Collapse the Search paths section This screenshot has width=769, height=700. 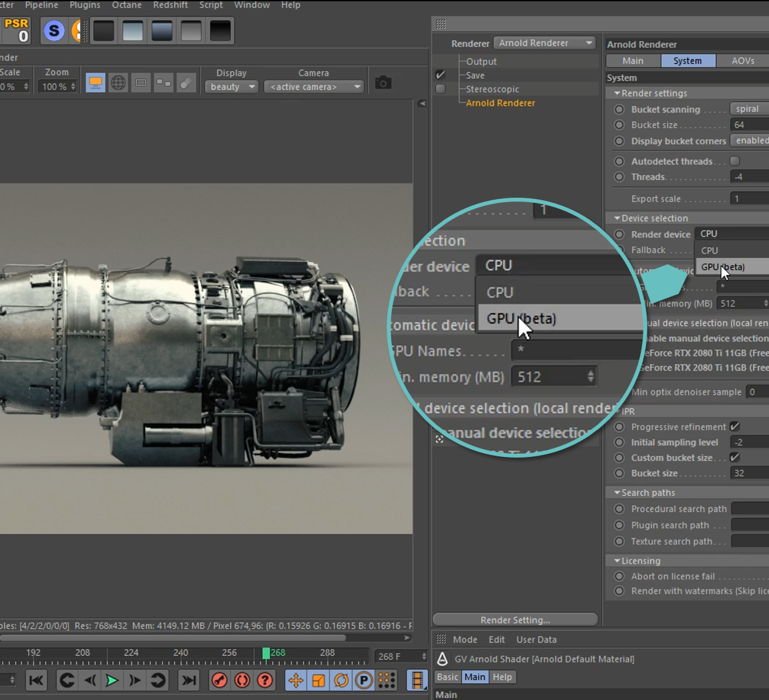617,493
